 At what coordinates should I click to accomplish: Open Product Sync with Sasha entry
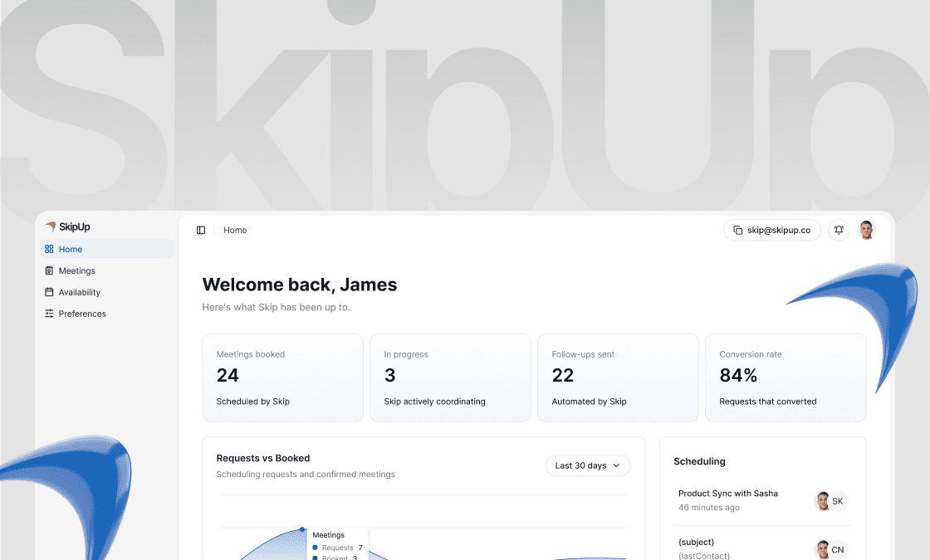tap(763, 500)
